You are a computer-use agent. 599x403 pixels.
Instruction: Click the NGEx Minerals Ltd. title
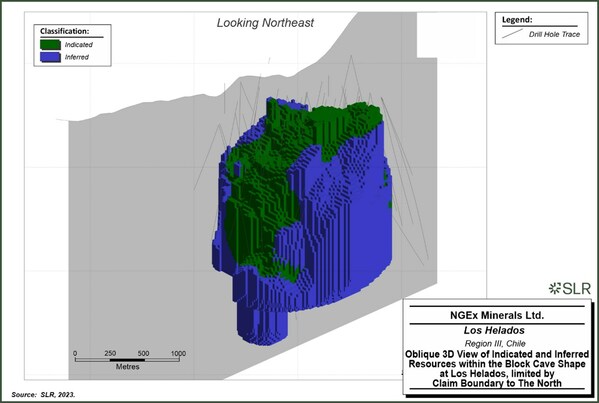coord(497,316)
